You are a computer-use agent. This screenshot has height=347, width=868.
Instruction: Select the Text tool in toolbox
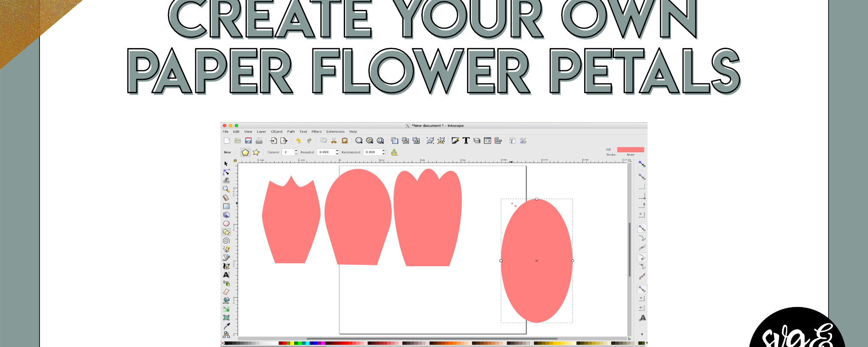(226, 275)
